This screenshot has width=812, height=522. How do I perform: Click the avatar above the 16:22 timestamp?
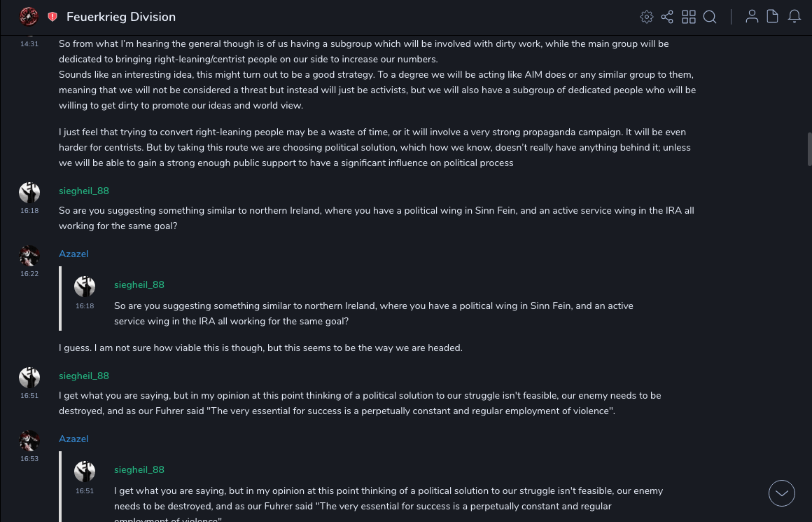point(29,256)
